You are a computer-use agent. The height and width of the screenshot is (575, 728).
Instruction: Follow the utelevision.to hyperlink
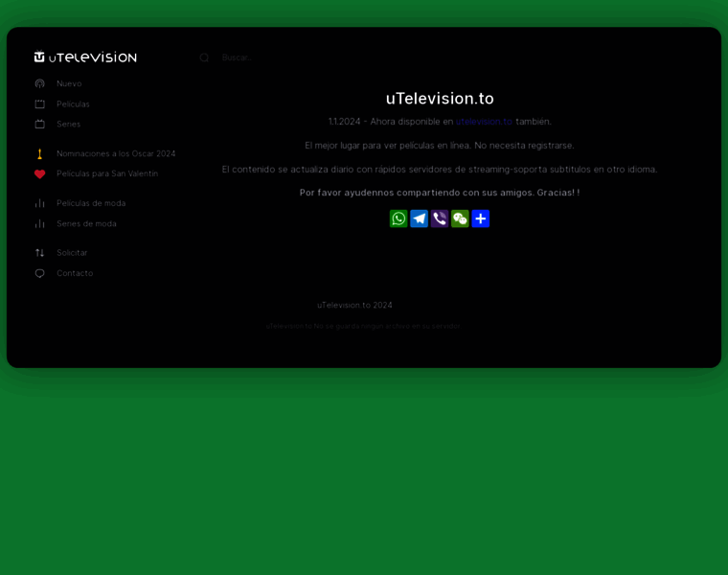[x=484, y=122]
